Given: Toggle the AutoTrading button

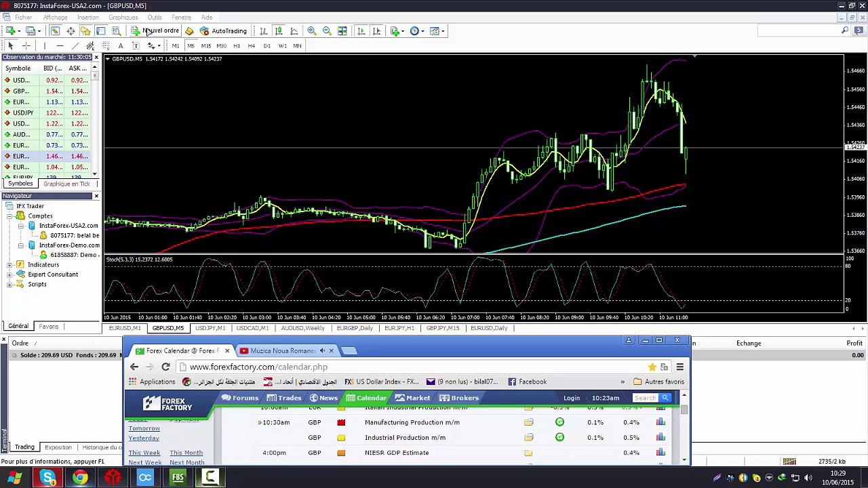Looking at the screenshot, I should coord(223,30).
